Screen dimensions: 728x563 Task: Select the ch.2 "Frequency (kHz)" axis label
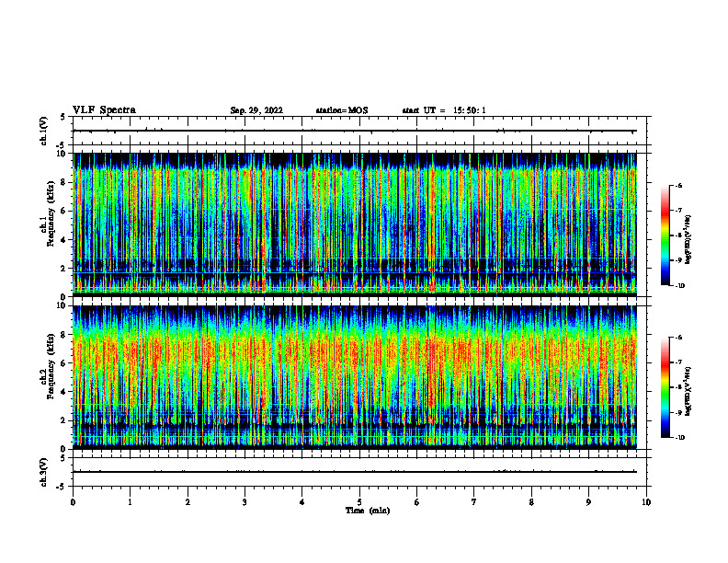[x=51, y=366]
